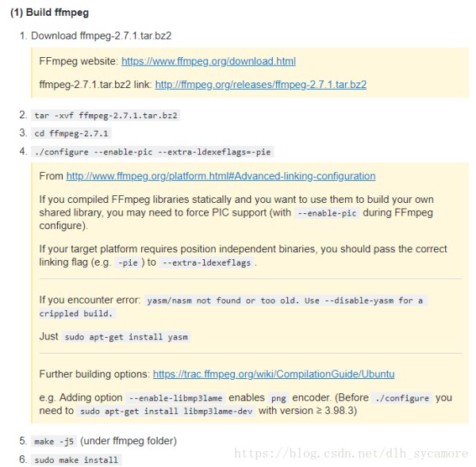This screenshot has width=476, height=467.
Task: Click the make -j5 command
Action: coord(54,441)
